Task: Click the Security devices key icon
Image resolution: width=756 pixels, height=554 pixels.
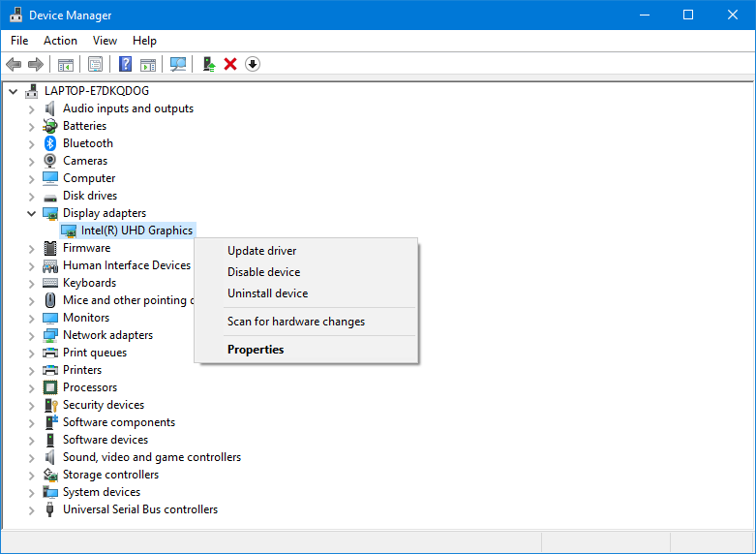Action: pyautogui.click(x=50, y=405)
